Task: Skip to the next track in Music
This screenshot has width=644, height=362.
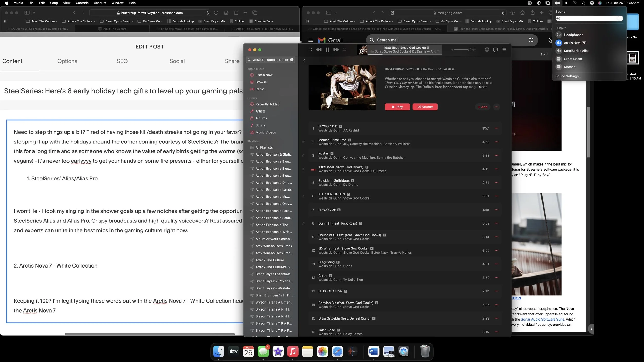Action: (x=336, y=50)
